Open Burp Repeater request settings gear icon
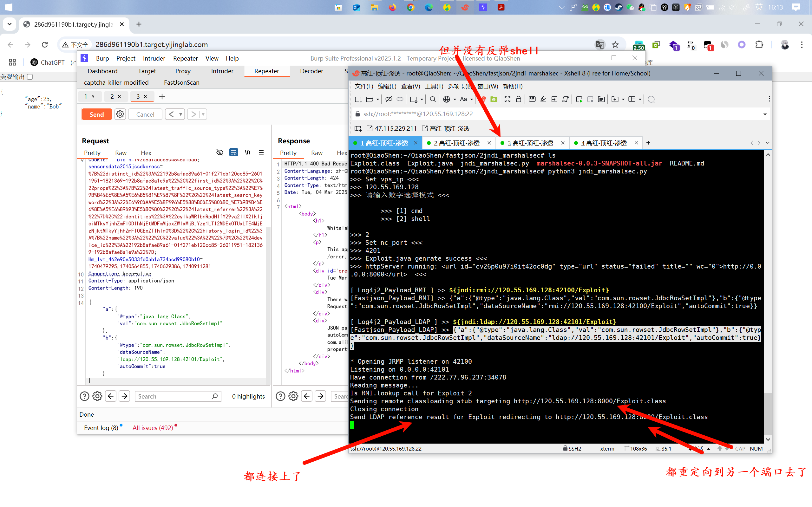The height and width of the screenshot is (507, 812). [x=120, y=114]
